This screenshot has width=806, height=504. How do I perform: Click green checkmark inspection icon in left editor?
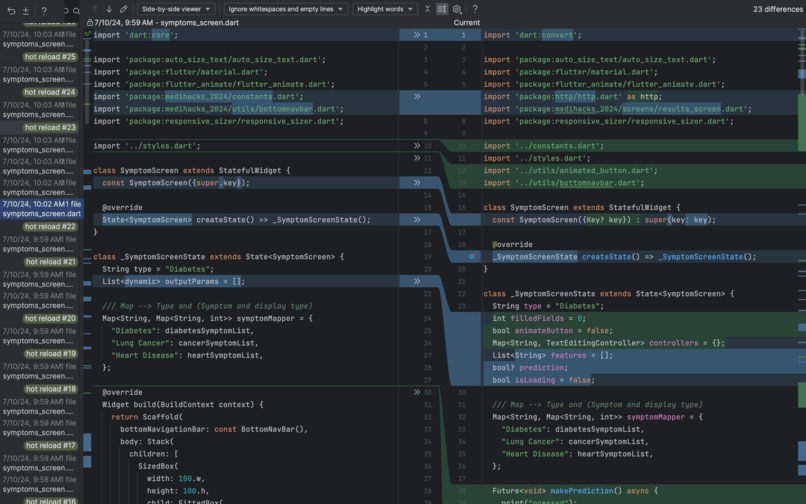(87, 34)
